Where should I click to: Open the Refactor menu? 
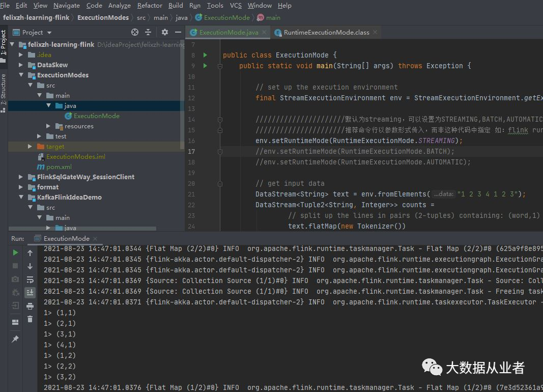point(150,5)
